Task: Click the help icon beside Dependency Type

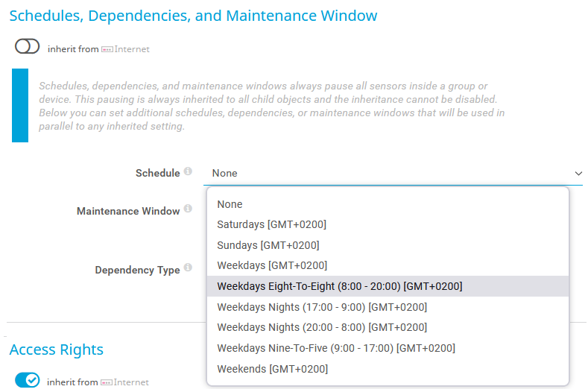Action: coord(188,268)
